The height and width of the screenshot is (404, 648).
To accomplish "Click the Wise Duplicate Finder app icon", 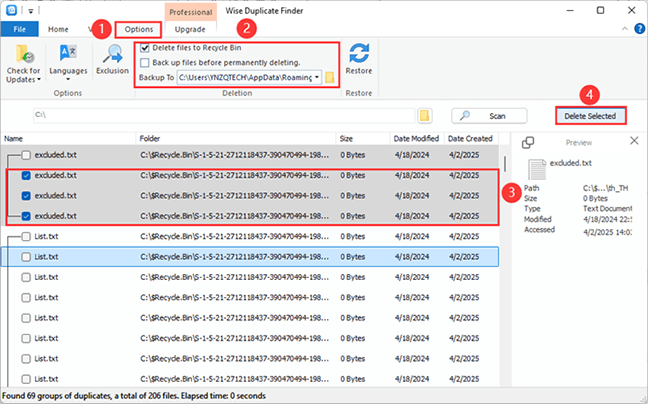I will click(x=12, y=10).
